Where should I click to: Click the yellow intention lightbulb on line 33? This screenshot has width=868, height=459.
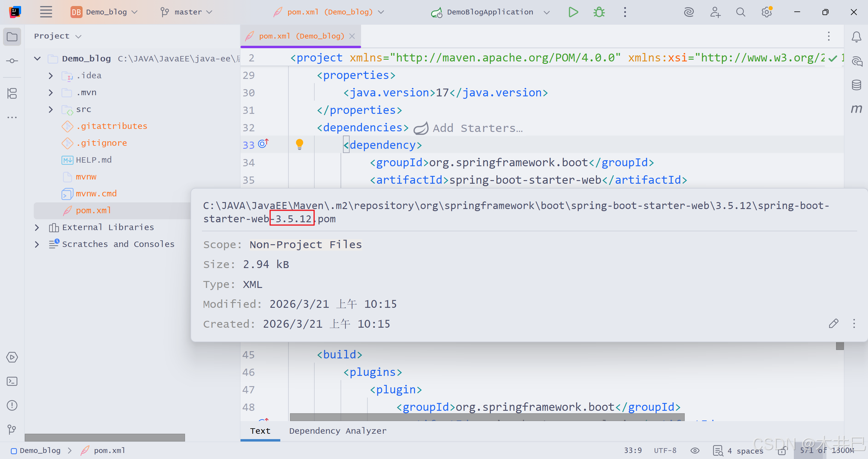tap(299, 144)
